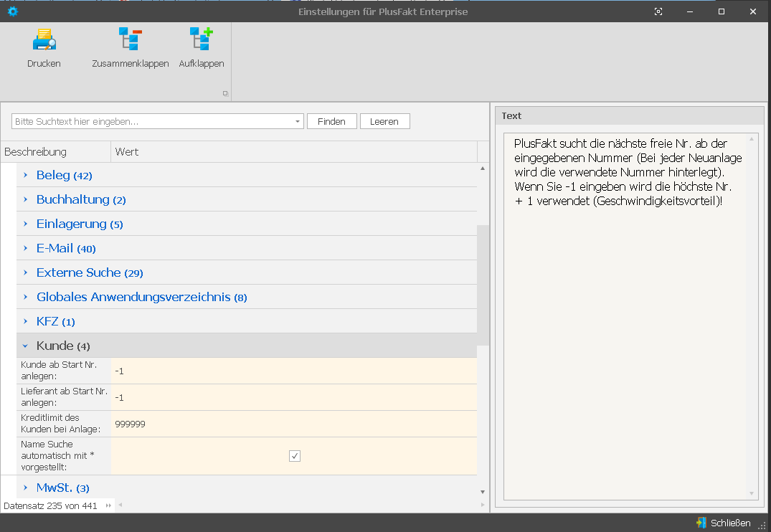
Task: Click the Externe Suche (29) title
Action: click(90, 272)
